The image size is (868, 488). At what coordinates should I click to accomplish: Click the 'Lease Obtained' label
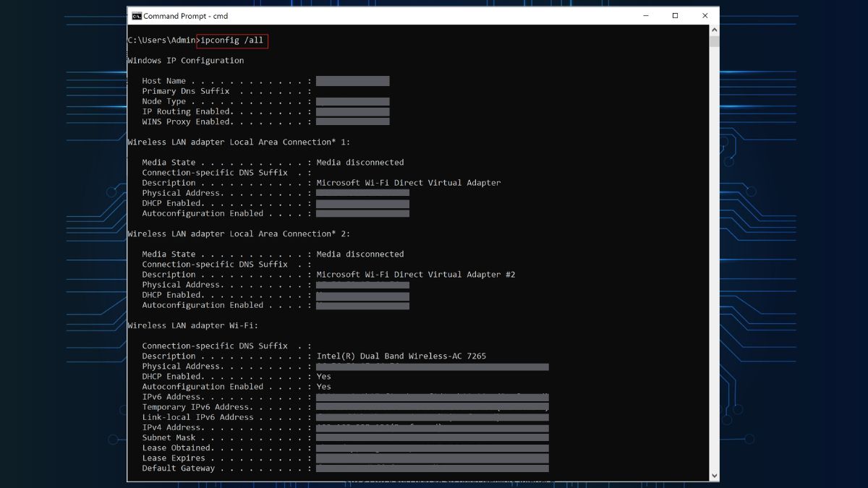178,448
